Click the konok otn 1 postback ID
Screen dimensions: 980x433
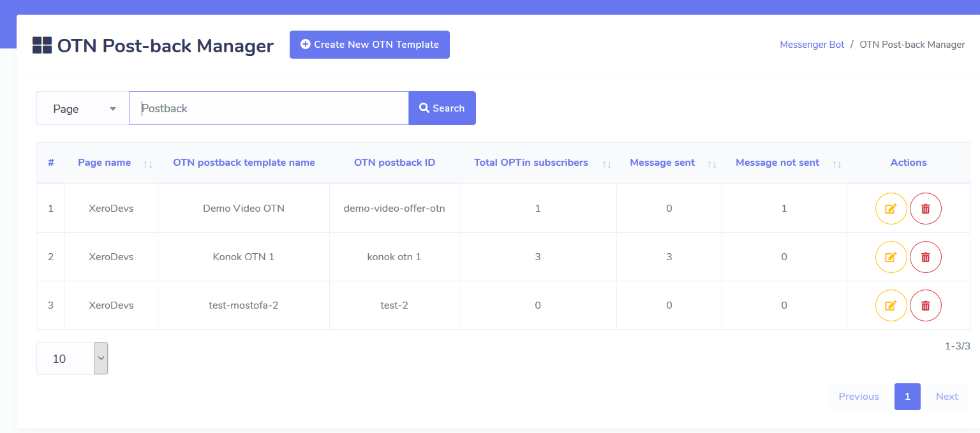point(394,257)
